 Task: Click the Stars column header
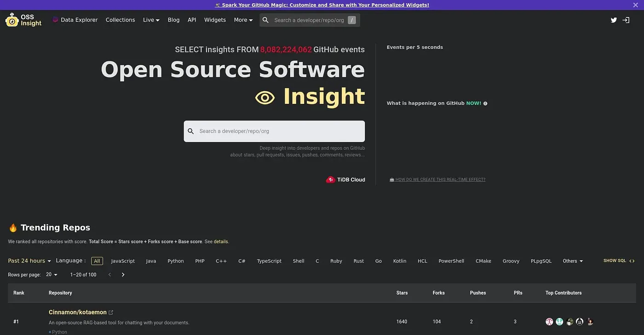[402, 293]
